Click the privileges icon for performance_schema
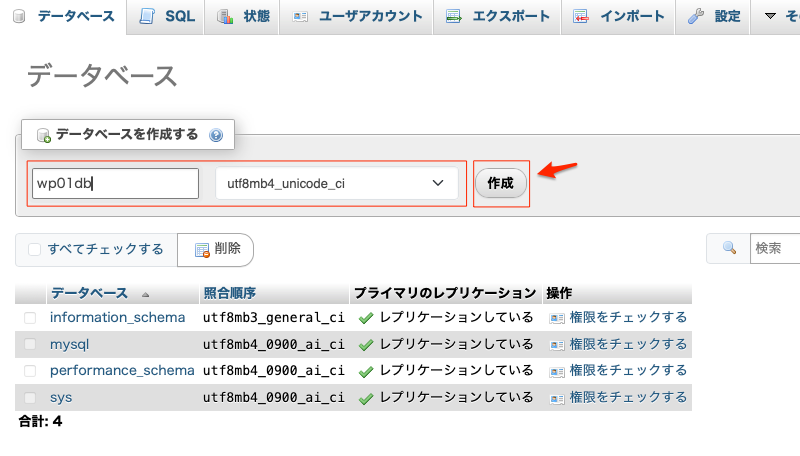This screenshot has height=456, width=800. coord(557,371)
